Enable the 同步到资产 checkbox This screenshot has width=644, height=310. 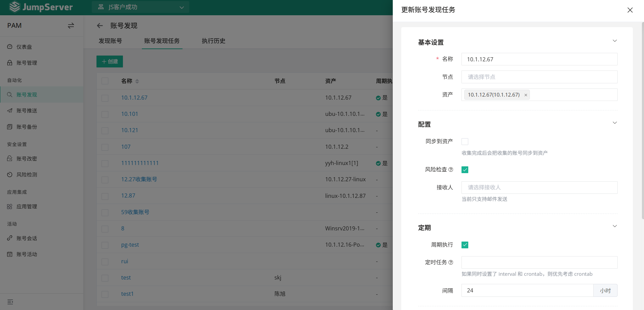pyautogui.click(x=465, y=141)
